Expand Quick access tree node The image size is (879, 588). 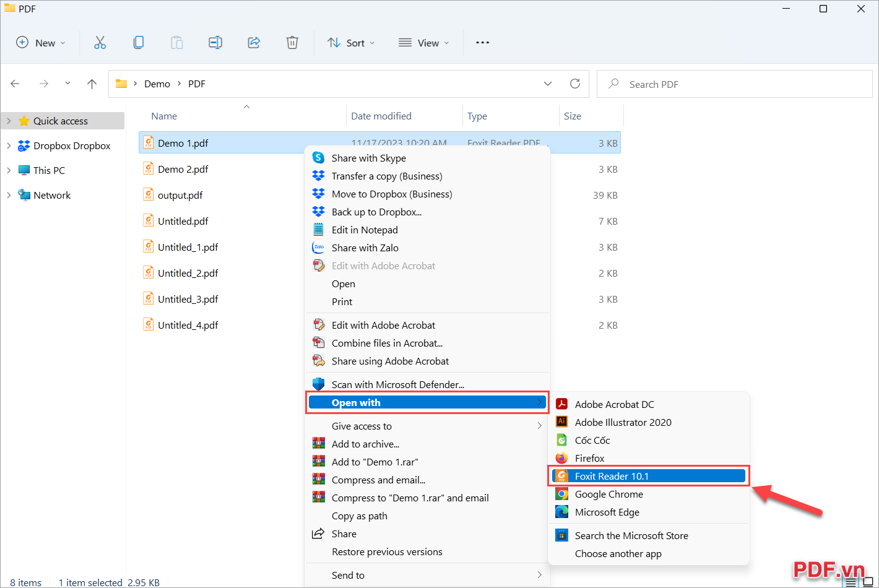click(x=9, y=121)
